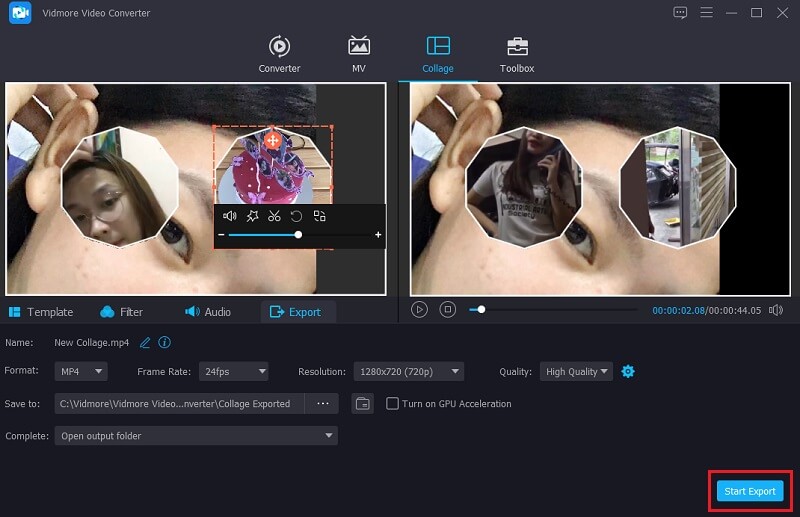Edit collage name with pencil icon
Screen dimensions: 800x517
[145, 342]
